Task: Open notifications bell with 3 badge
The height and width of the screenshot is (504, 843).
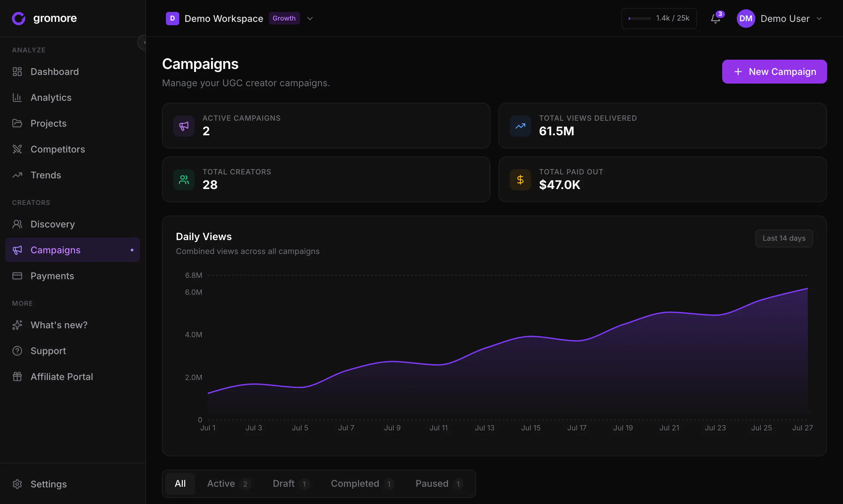Action: [x=716, y=18]
